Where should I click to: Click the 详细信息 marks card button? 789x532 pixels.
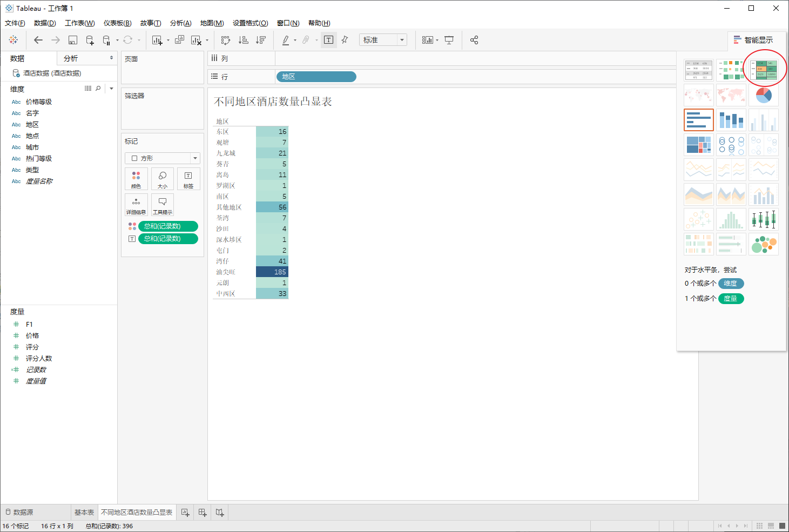(x=136, y=205)
